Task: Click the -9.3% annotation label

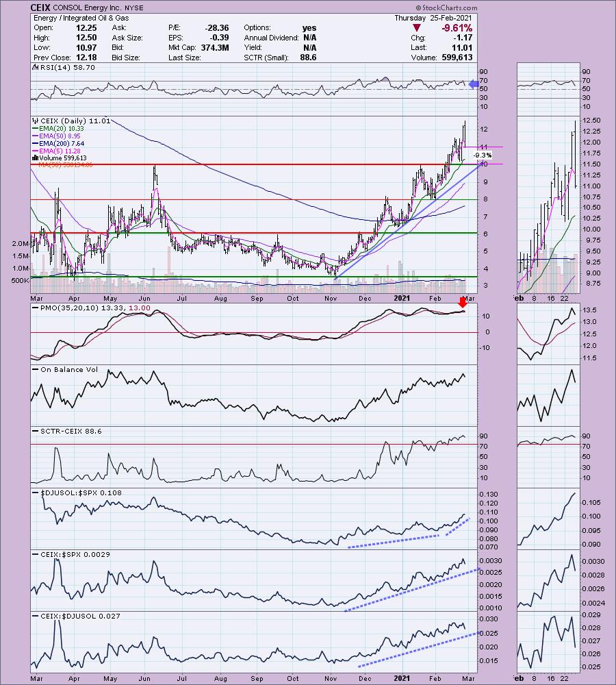Action: point(483,155)
